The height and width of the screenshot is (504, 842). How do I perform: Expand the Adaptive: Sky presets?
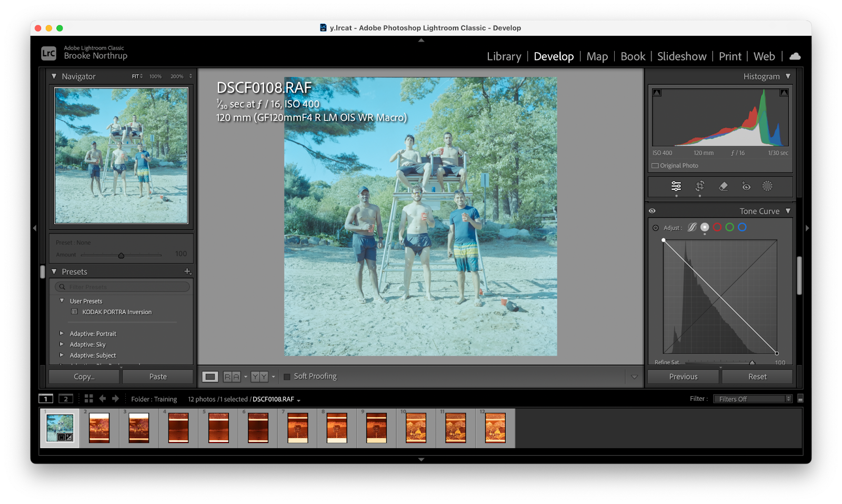tap(62, 345)
